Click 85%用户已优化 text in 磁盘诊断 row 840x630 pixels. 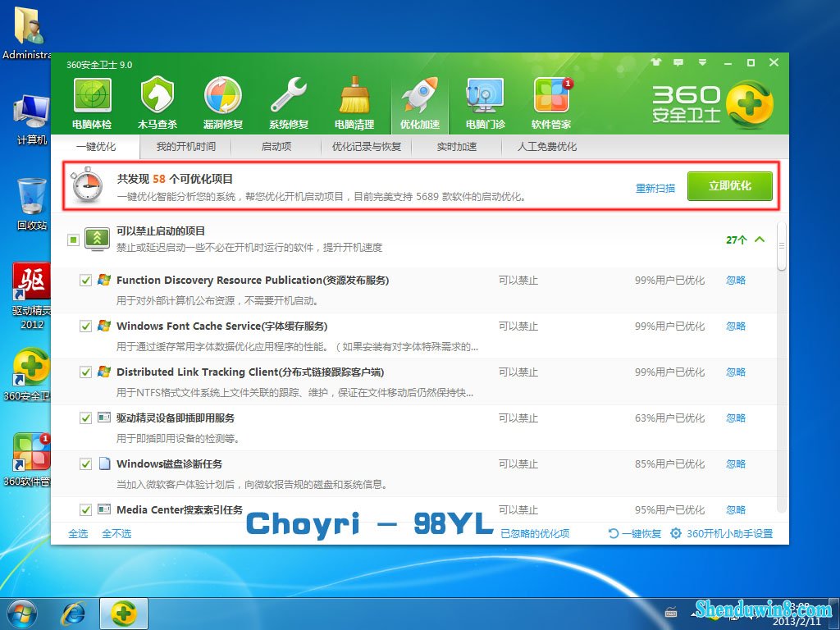click(669, 464)
